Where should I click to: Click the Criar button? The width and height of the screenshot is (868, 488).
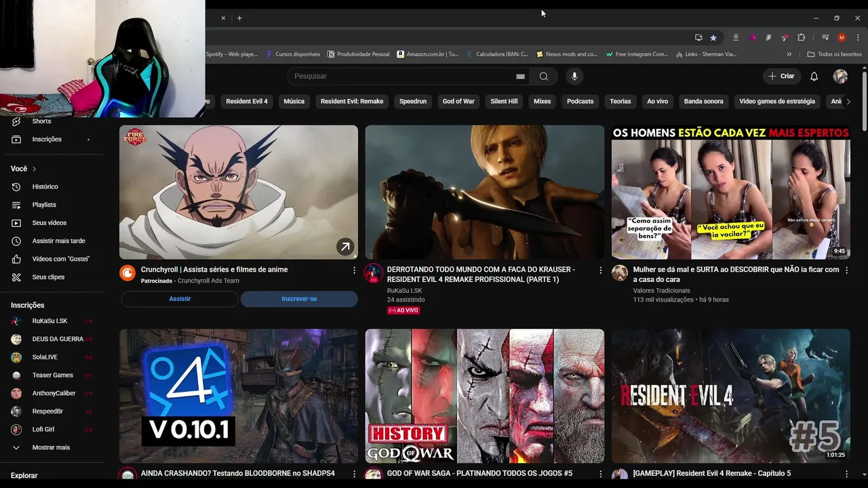(781, 77)
